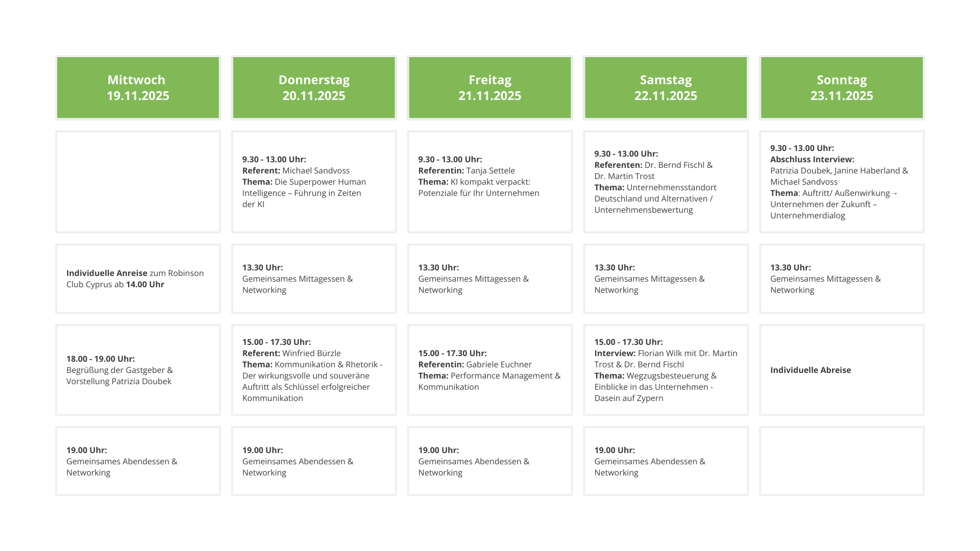Choose the Sonntag 23.11.2025 header

click(842, 88)
